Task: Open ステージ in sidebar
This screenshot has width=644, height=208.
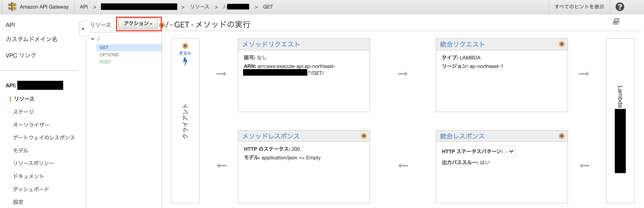Action: point(24,112)
